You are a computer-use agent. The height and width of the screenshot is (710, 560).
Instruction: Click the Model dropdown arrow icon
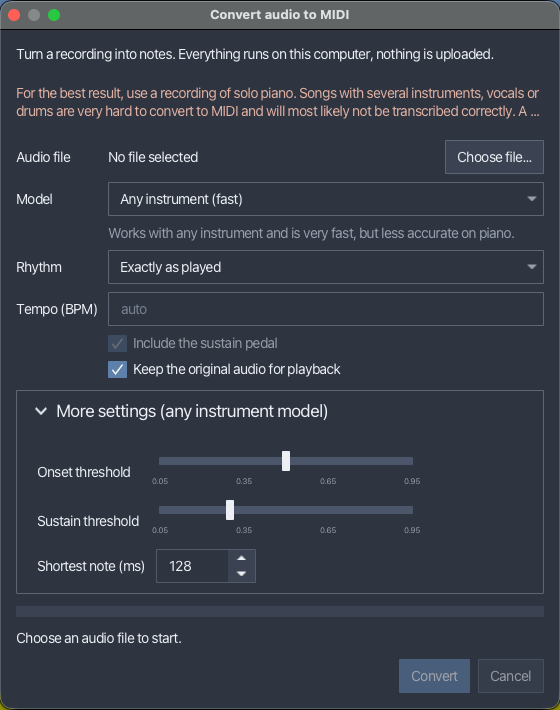click(531, 199)
